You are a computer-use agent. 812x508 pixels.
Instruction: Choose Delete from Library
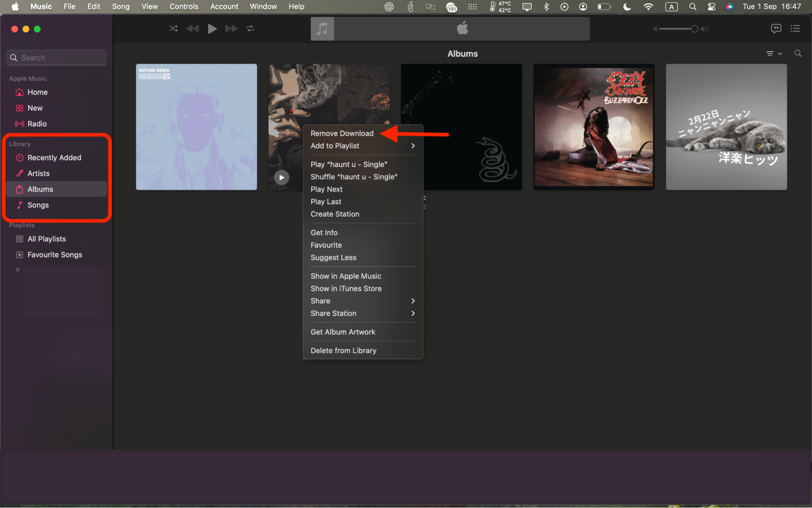click(x=363, y=351)
